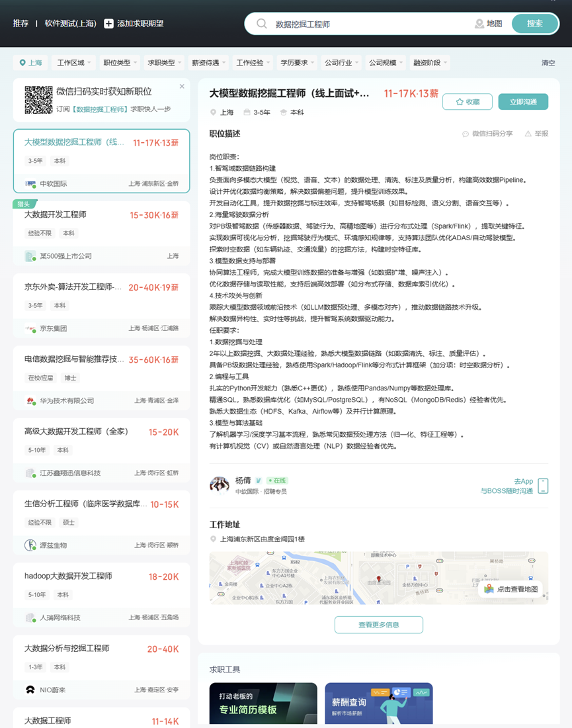
Task: Expand the 学历要求 filter dropdown
Action: 297,63
